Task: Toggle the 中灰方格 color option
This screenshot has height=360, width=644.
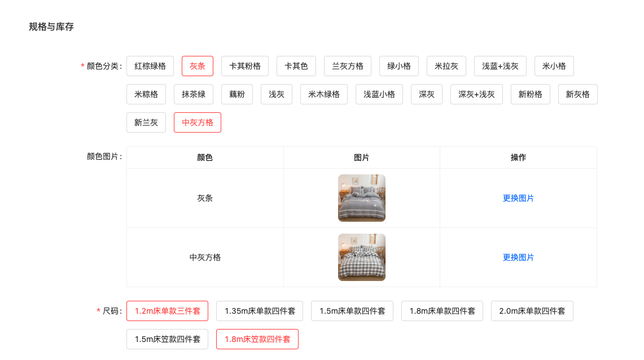Action: point(198,122)
